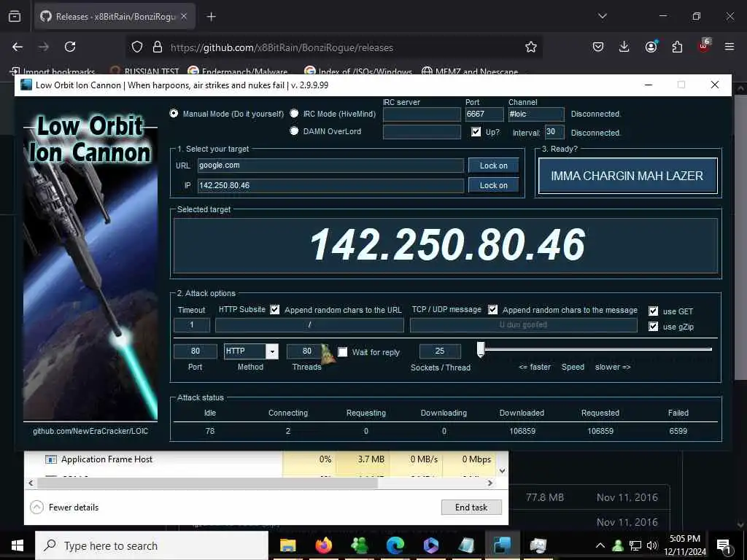Toggle the use GET checkbox
This screenshot has height=560, width=747.
point(654,311)
